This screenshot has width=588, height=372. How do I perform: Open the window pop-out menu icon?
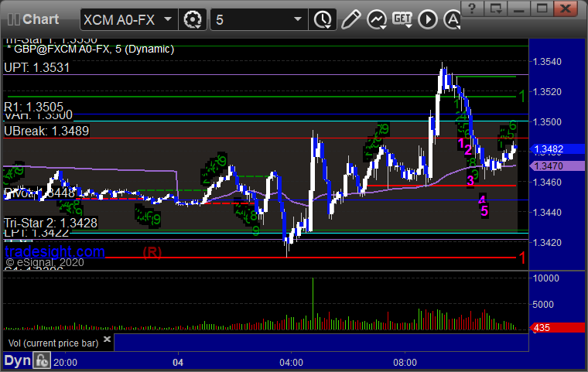point(496,9)
